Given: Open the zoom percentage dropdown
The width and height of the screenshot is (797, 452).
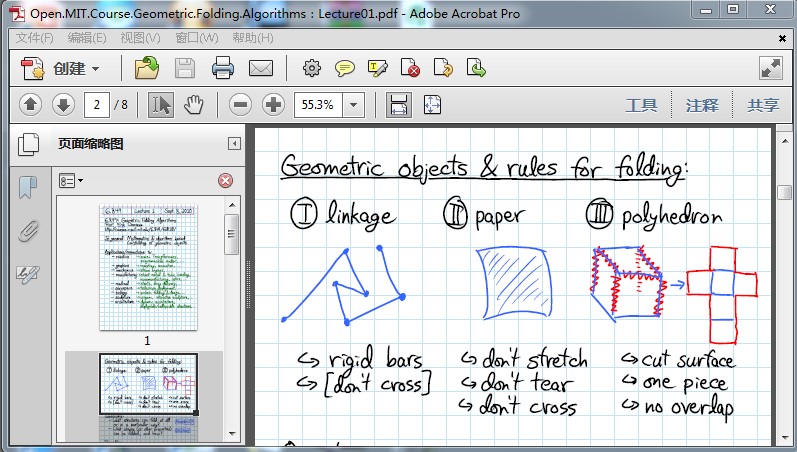Looking at the screenshot, I should point(354,104).
